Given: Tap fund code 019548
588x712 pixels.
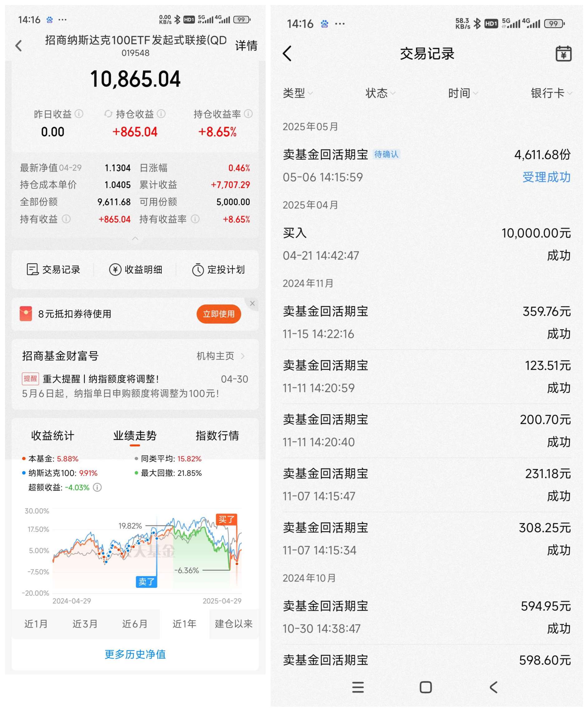Looking at the screenshot, I should coord(136,53).
